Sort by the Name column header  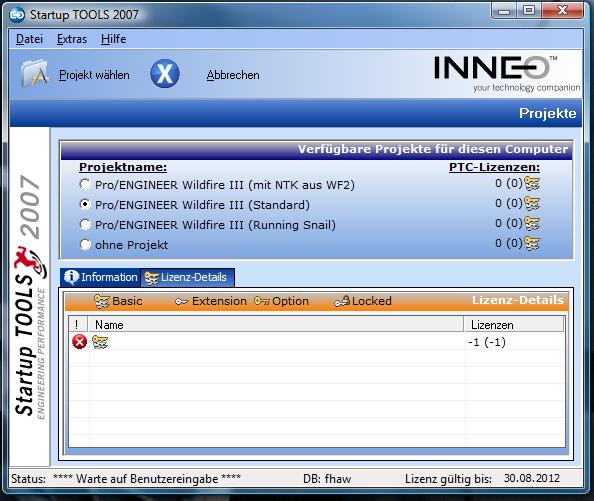276,325
